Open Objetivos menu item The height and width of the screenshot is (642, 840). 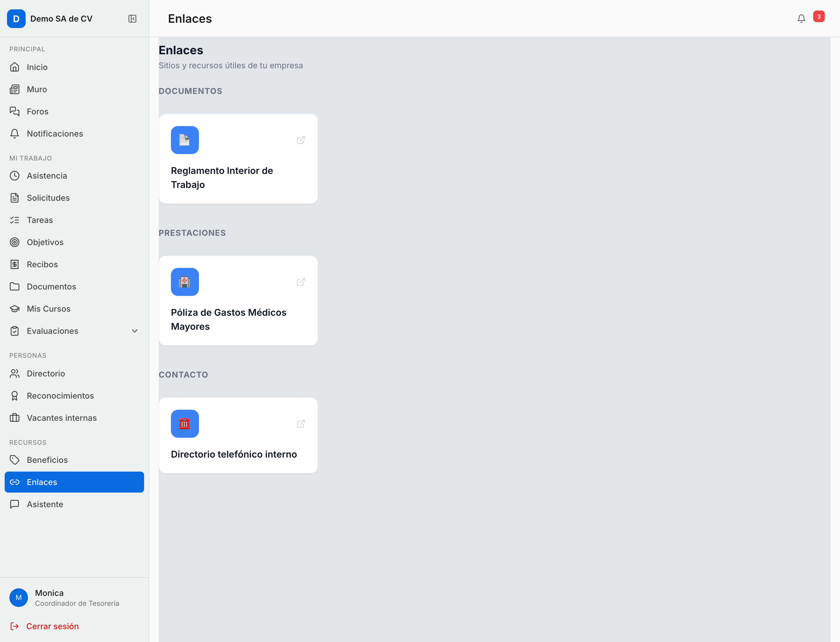74,242
